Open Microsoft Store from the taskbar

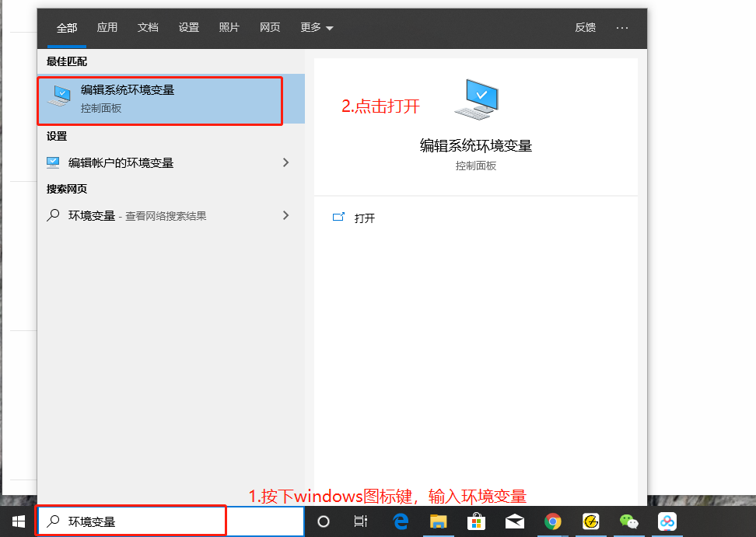tap(476, 521)
